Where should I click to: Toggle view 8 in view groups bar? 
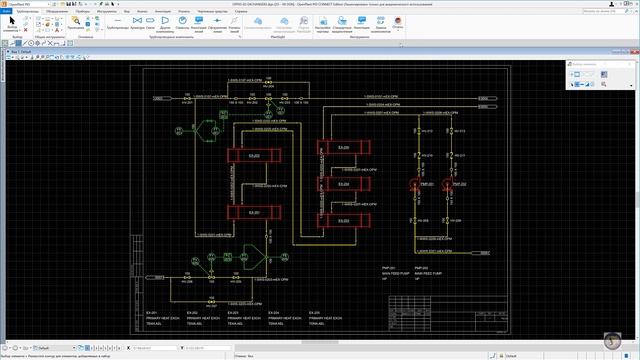coord(119,348)
